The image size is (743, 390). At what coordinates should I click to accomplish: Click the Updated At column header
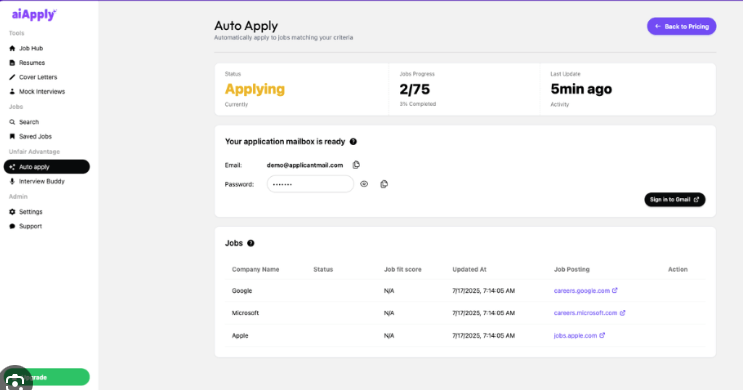[469, 269]
